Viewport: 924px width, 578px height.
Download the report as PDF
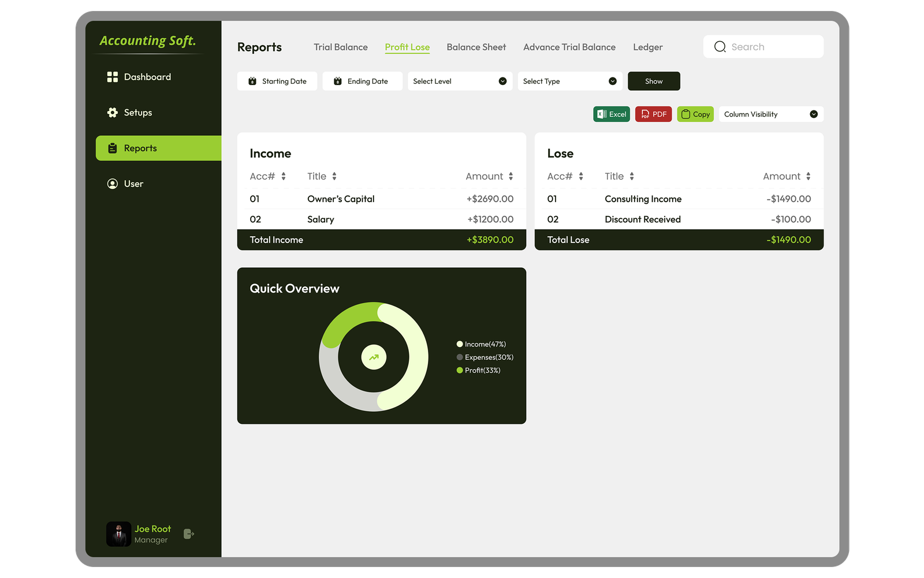pos(653,114)
